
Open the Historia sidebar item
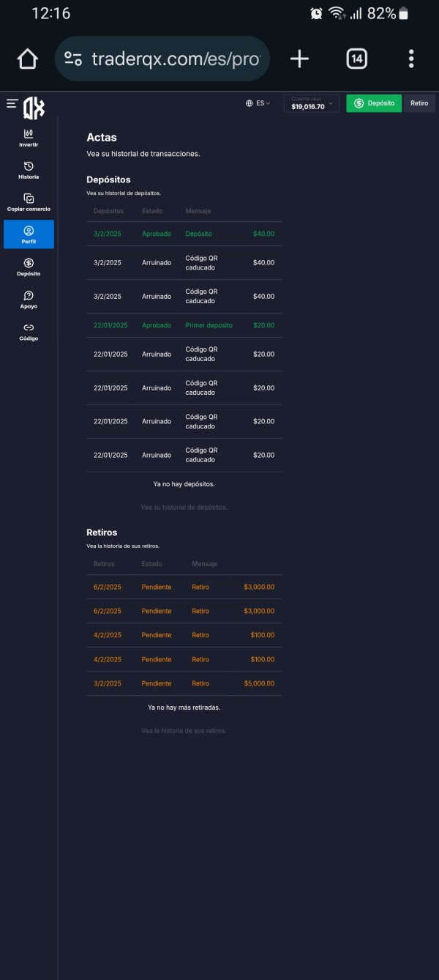29,171
